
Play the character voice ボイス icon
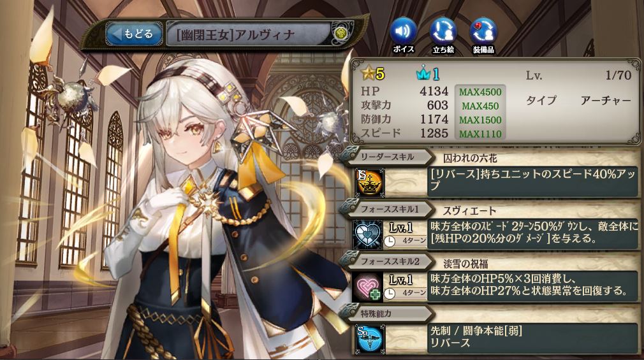404,35
